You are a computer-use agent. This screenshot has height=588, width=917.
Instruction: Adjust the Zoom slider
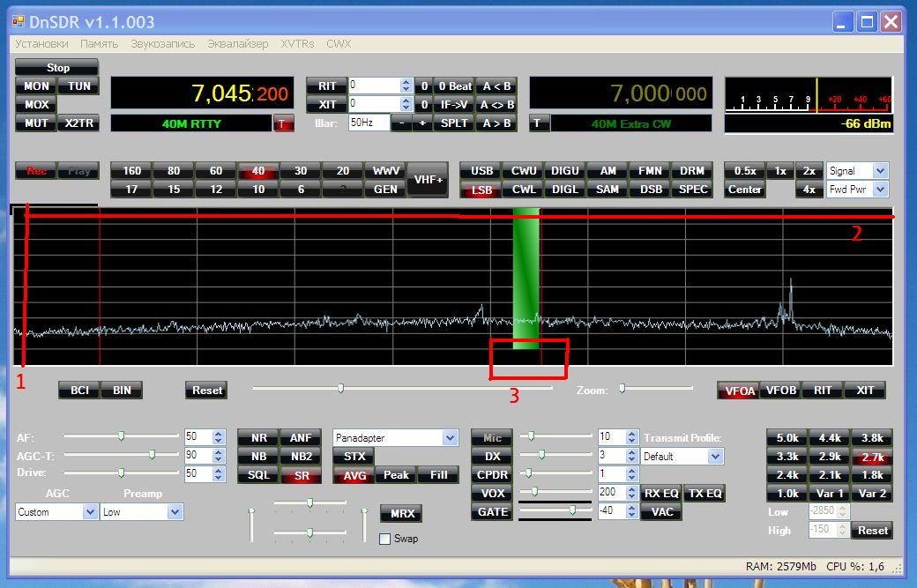[x=623, y=388]
